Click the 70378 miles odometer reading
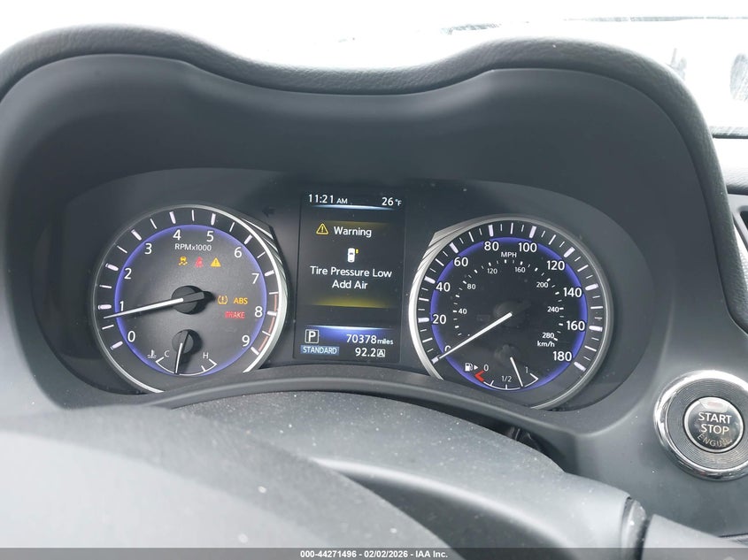The height and width of the screenshot is (560, 748). point(368,338)
